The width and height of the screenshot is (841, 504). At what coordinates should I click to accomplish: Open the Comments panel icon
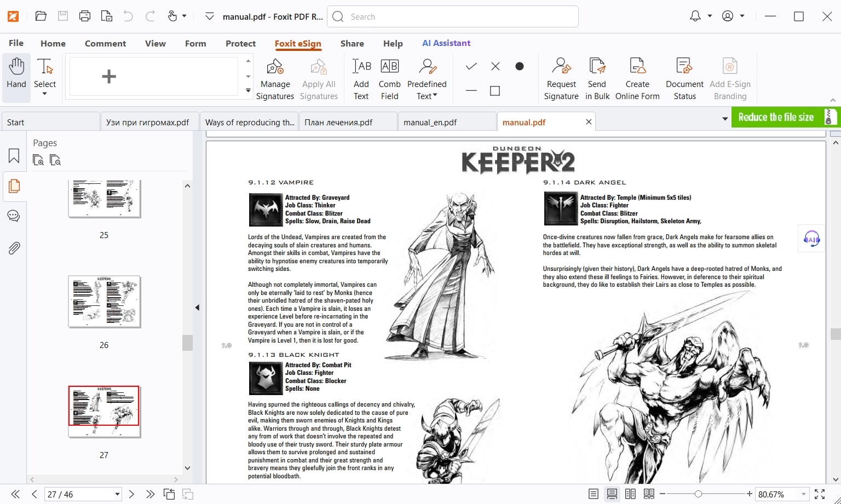[14, 216]
